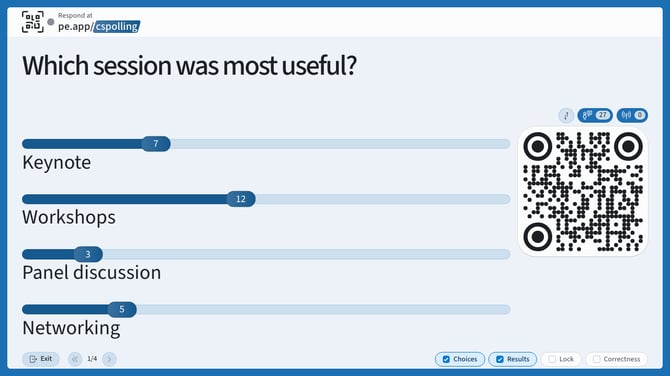670x376 pixels.
Task: Click the Exit button label
Action: tap(46, 359)
